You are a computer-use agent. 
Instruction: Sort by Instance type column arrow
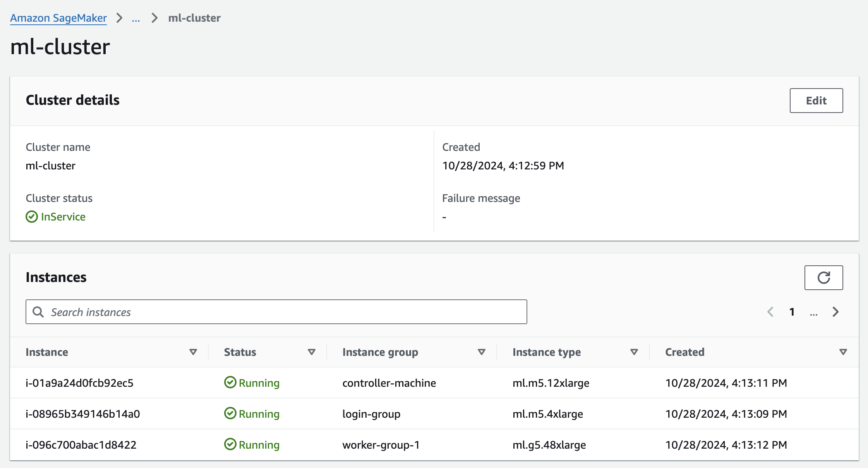click(x=634, y=352)
